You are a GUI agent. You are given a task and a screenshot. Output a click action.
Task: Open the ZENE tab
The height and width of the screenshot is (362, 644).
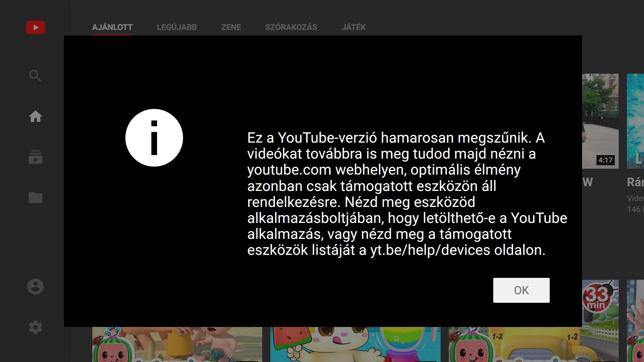[x=231, y=27]
